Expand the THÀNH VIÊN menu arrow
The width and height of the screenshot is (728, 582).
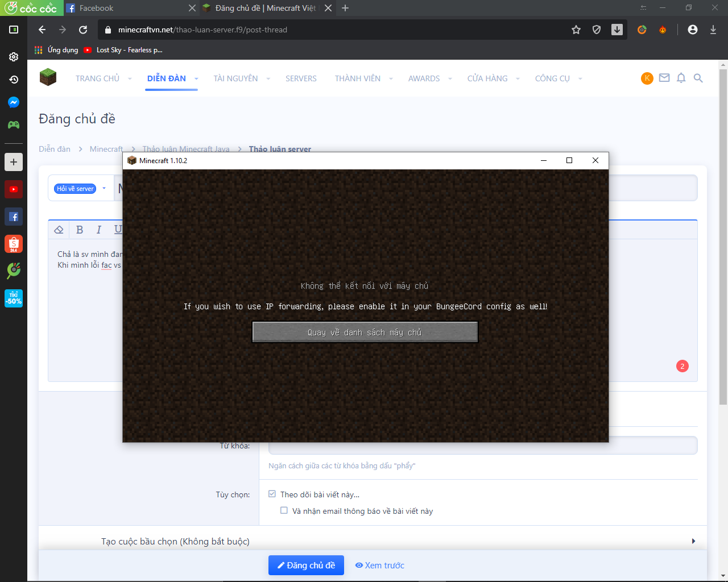pos(391,79)
